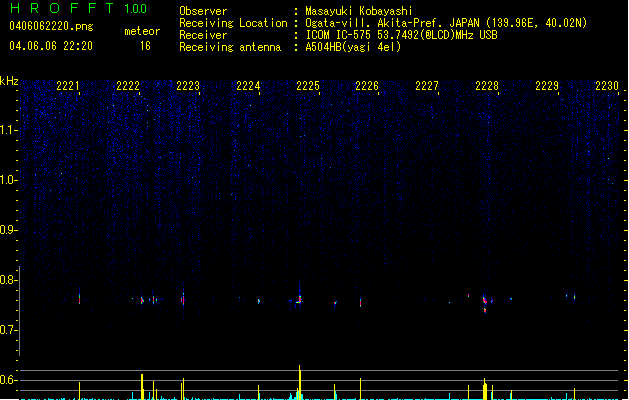Click the 2229 time marker

[x=547, y=86]
